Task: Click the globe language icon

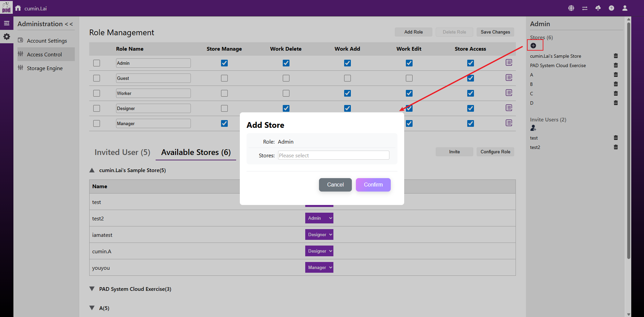Action: (x=571, y=8)
